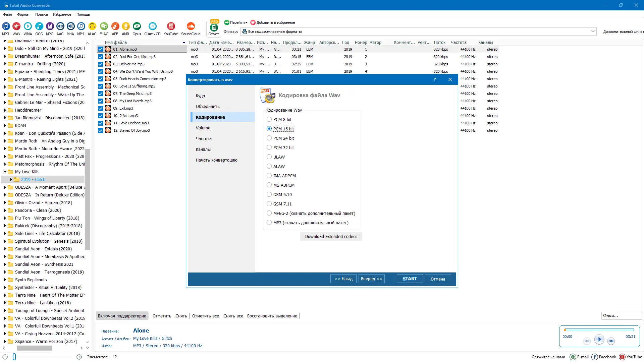This screenshot has height=362, width=644.
Task: Uncheck 03. Deliver Me.mp3 file
Action: click(x=100, y=64)
